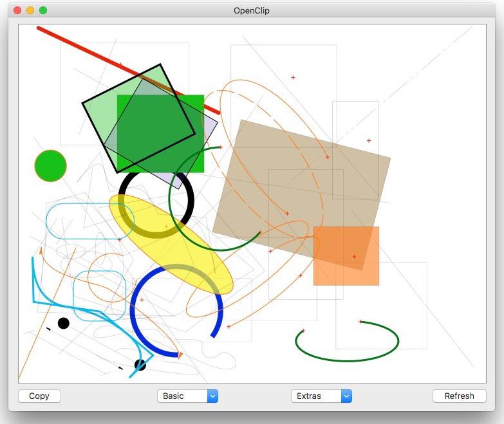This screenshot has height=424, width=504.
Task: Click the tan rotated rectangle
Action: click(x=301, y=195)
